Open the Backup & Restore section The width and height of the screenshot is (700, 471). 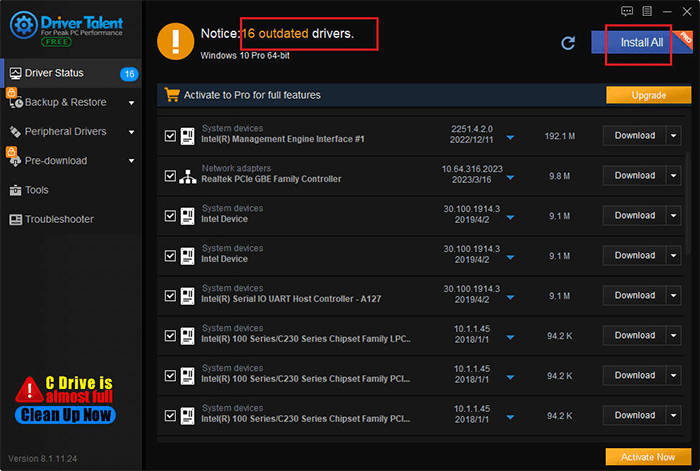[x=71, y=103]
